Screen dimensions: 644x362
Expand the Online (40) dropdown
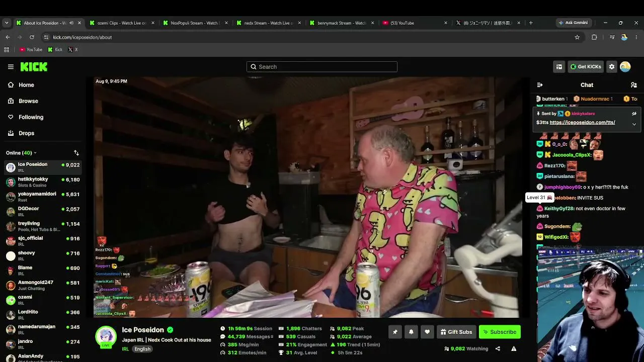(21, 153)
